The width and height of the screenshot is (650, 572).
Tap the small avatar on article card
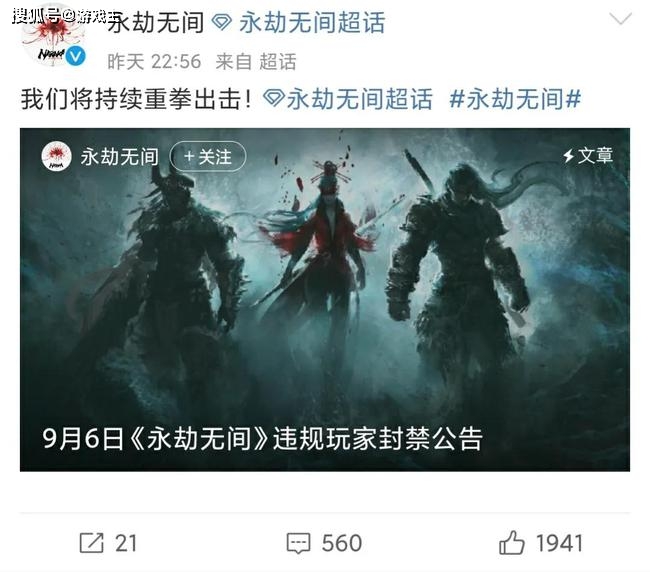(56, 156)
